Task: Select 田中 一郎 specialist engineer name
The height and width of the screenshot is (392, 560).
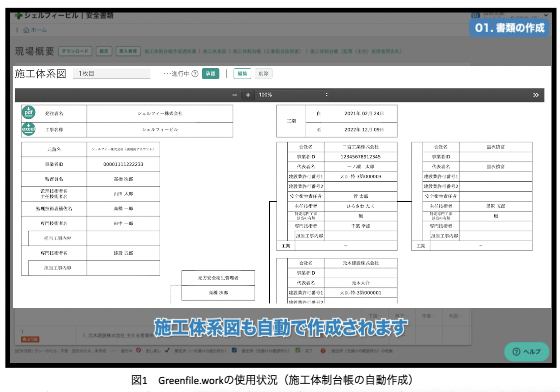Action: 123,224
